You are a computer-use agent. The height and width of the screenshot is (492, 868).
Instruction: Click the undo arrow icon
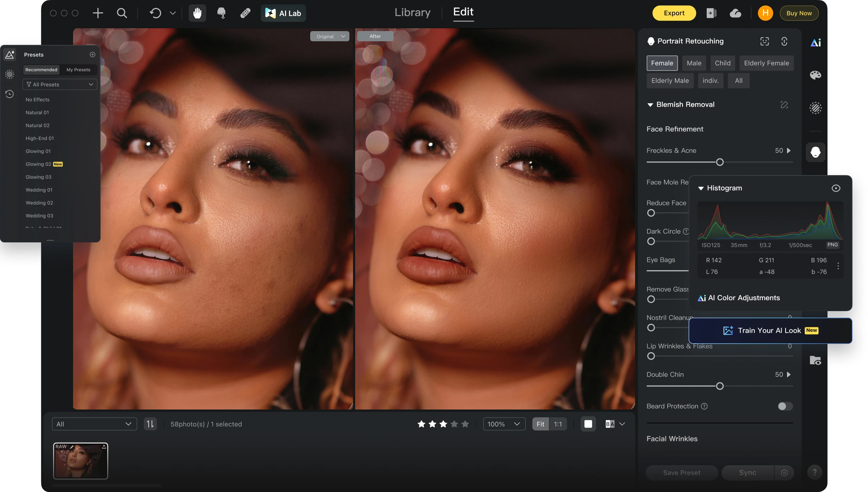tap(156, 13)
